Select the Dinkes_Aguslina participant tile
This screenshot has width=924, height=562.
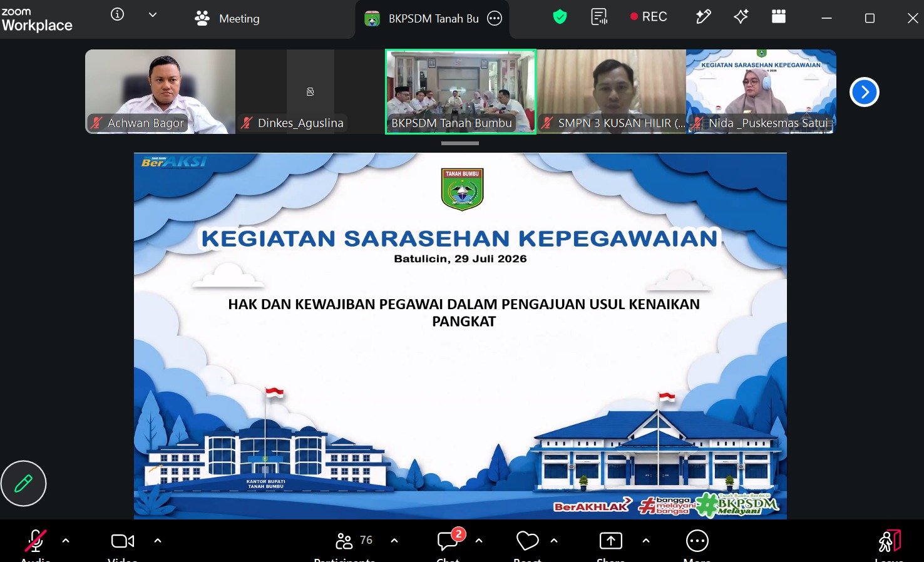311,91
